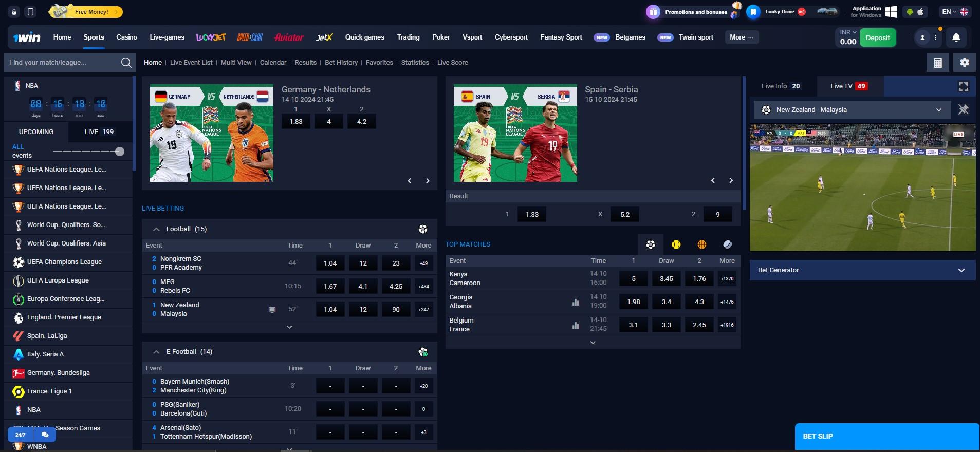
Task: Bet on Spain win odds 1.33
Action: click(532, 215)
